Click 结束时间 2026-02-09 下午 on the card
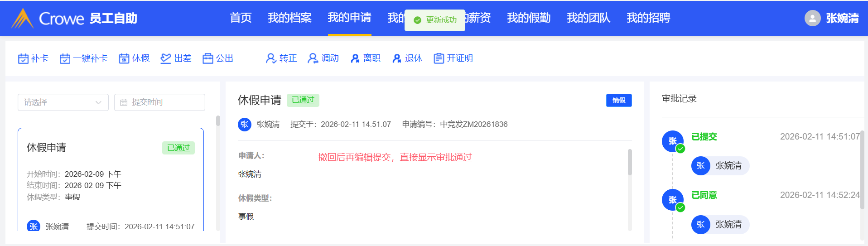This screenshot has width=868, height=246. (74, 185)
